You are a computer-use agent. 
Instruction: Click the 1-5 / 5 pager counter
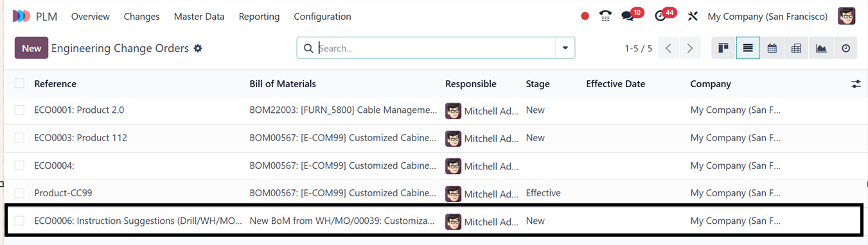pyautogui.click(x=639, y=48)
